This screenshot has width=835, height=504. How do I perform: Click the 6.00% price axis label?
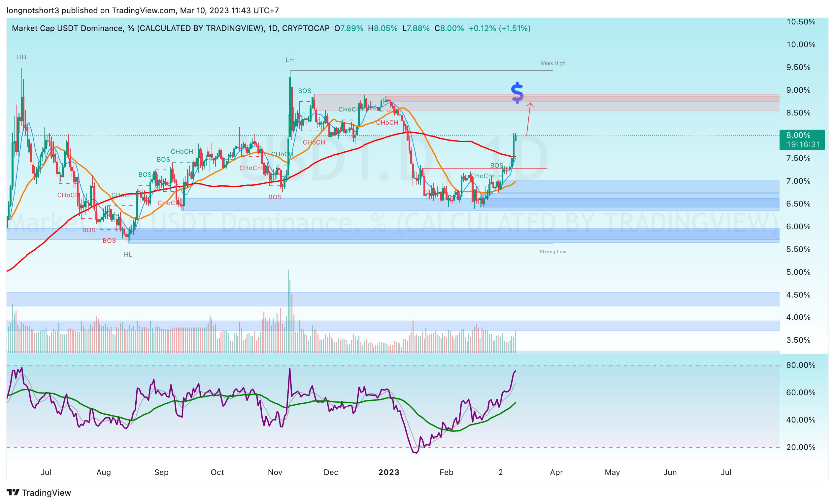(x=798, y=226)
